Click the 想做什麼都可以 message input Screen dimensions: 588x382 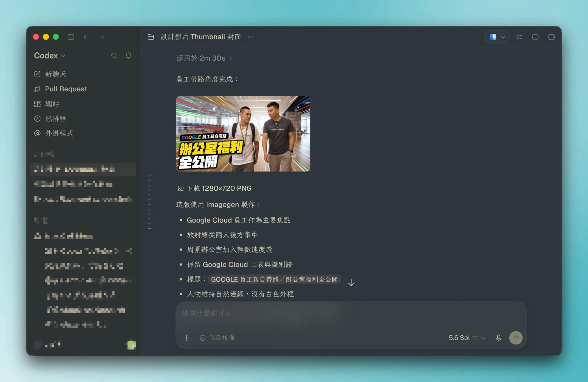(x=351, y=314)
